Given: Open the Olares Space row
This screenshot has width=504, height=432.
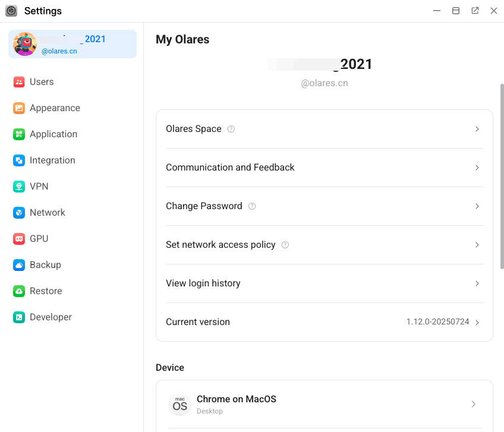Looking at the screenshot, I should 325,129.
